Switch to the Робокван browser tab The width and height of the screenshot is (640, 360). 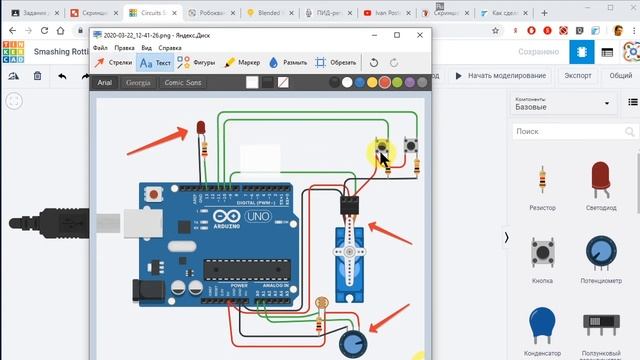click(211, 13)
